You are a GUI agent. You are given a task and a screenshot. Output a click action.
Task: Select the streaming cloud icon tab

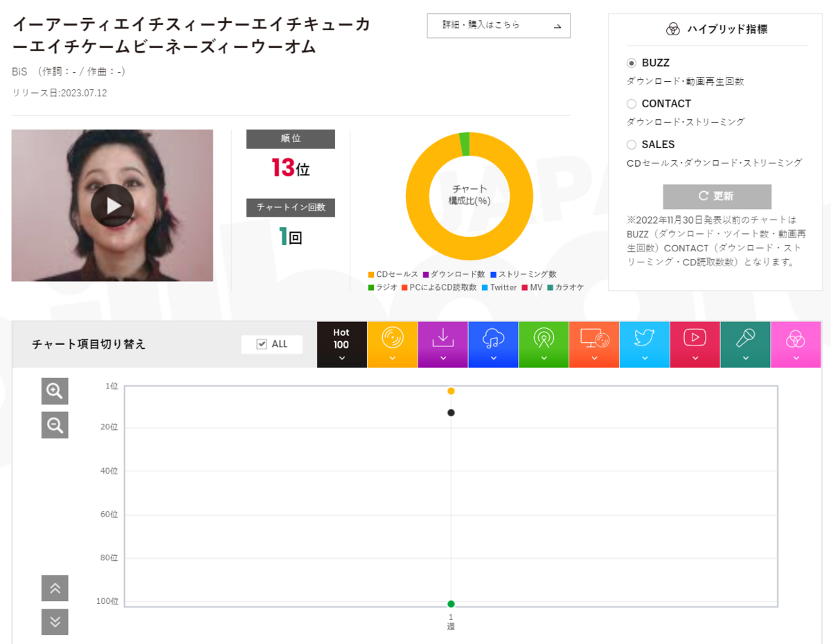tap(493, 344)
